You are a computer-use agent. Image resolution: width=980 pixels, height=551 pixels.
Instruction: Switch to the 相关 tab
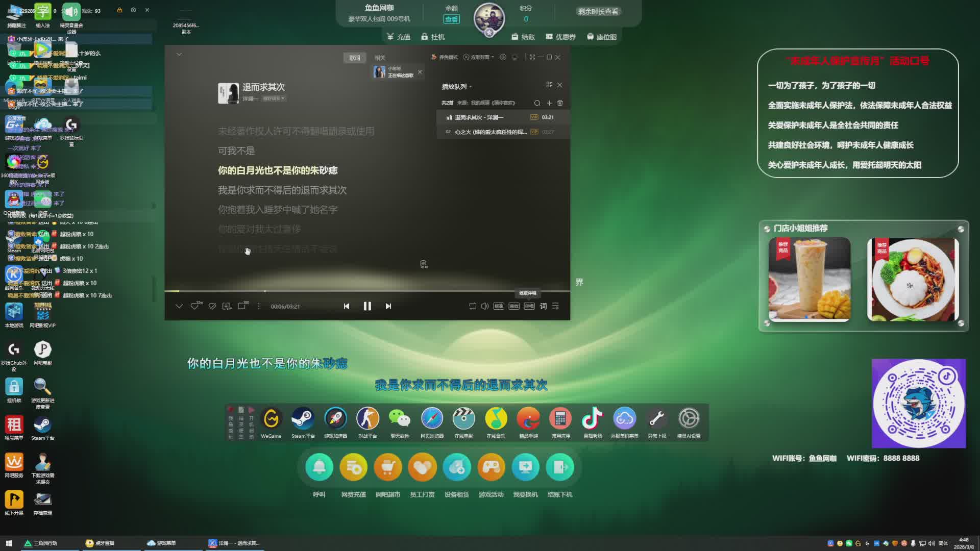[x=380, y=58]
